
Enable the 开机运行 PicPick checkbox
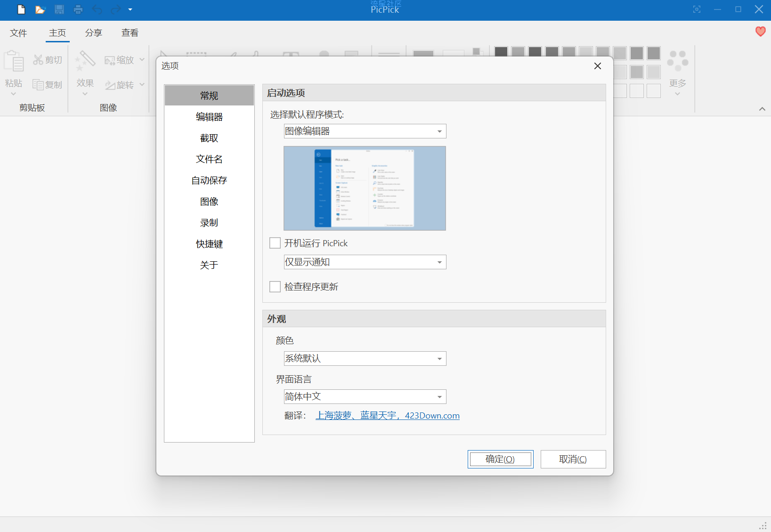click(275, 243)
